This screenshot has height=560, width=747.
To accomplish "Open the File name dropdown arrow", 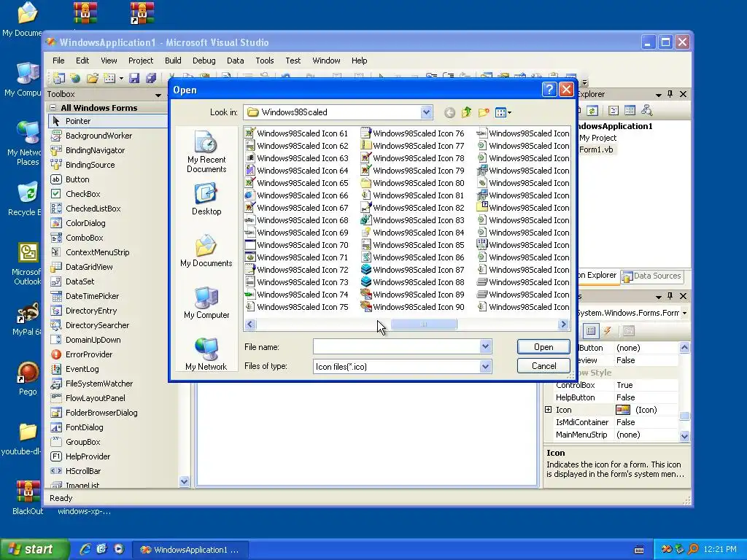I will (x=485, y=346).
